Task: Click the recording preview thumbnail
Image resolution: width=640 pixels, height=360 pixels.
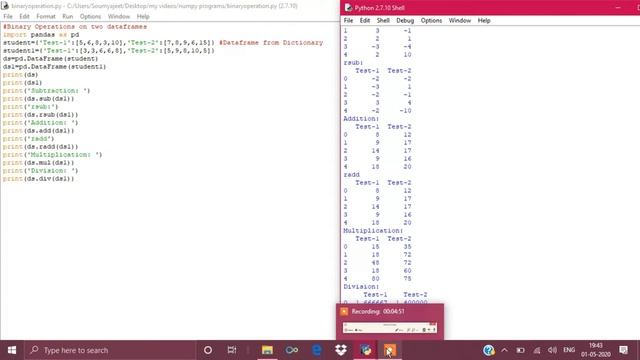Action: (x=390, y=327)
